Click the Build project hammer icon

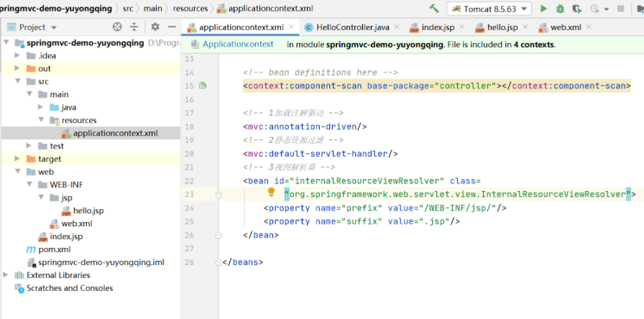433,9
